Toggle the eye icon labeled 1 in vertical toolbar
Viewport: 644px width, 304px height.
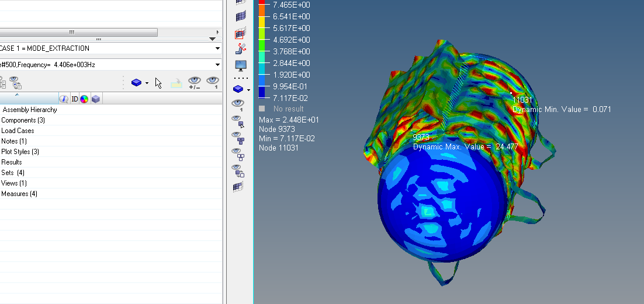(237, 104)
